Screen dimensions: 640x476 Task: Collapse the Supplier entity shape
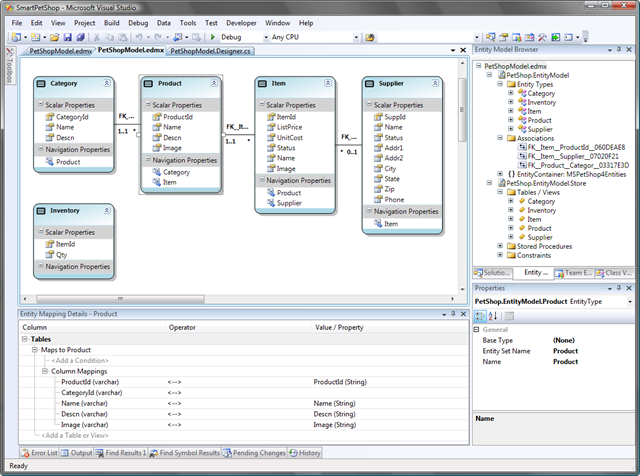pyautogui.click(x=435, y=83)
